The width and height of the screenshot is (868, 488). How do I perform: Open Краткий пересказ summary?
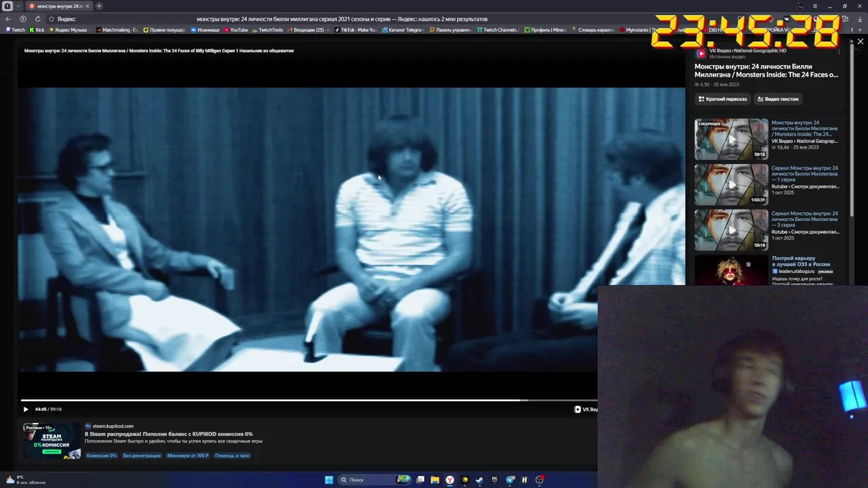point(723,99)
